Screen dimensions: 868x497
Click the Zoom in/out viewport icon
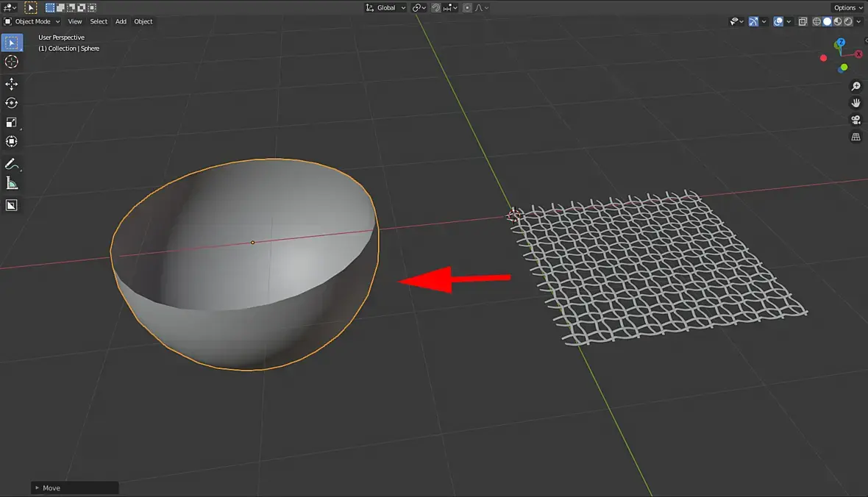(855, 86)
